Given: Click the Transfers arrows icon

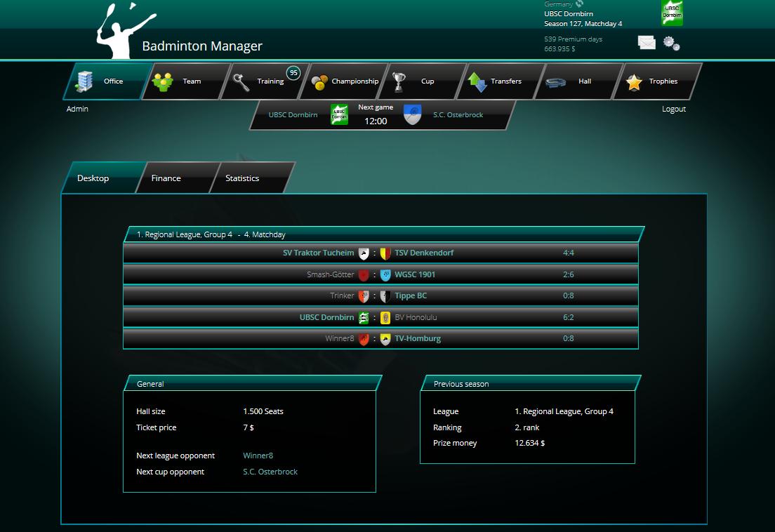Looking at the screenshot, I should click(478, 80).
